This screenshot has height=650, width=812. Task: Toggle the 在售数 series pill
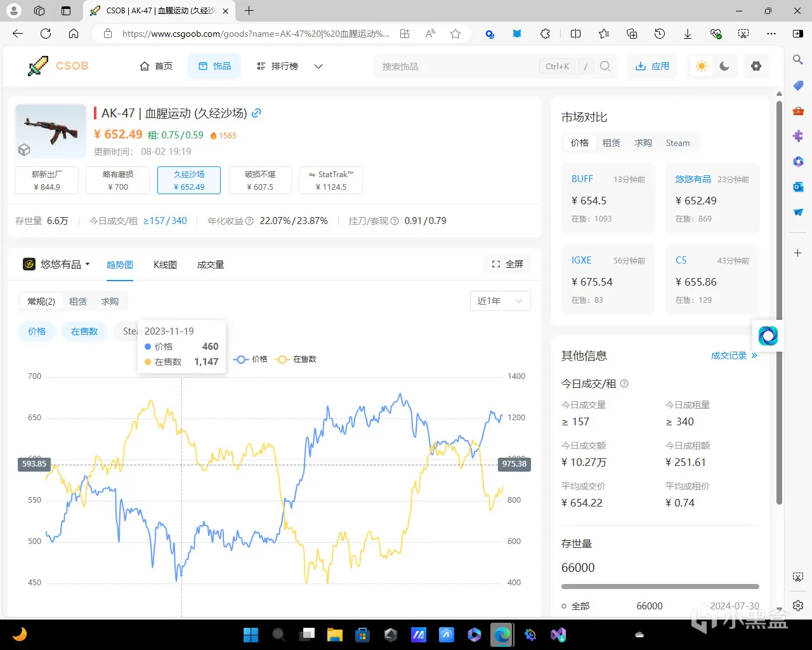click(x=84, y=331)
